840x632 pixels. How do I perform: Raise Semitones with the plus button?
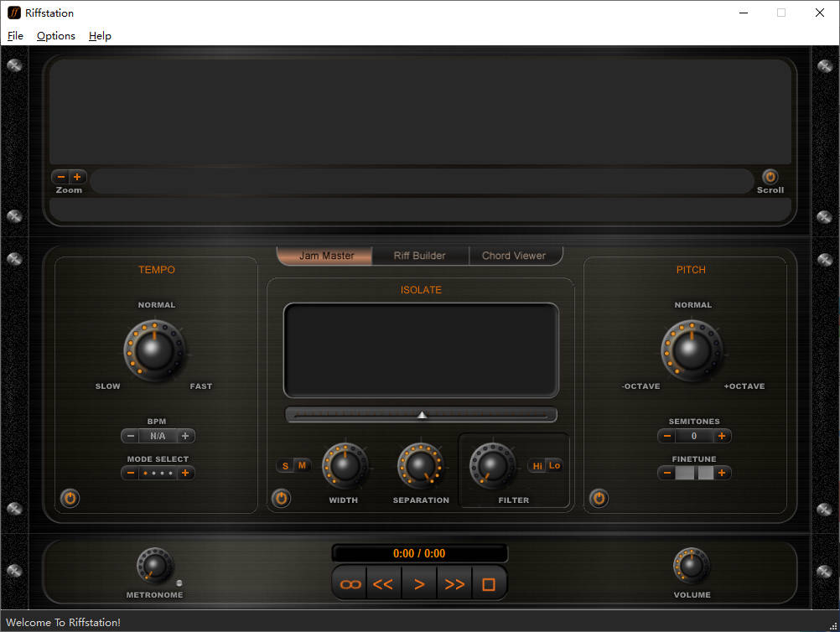(722, 436)
